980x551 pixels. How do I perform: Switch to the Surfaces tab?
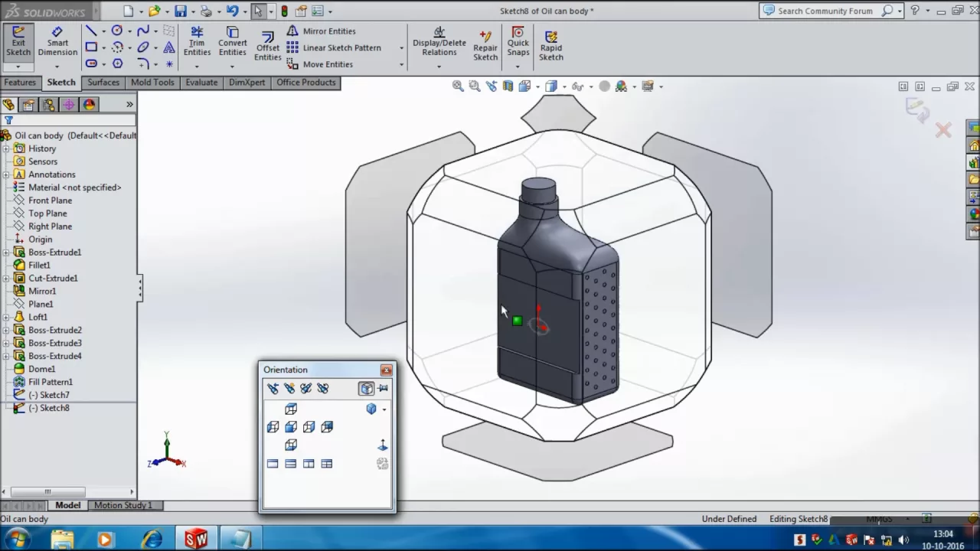tap(103, 83)
